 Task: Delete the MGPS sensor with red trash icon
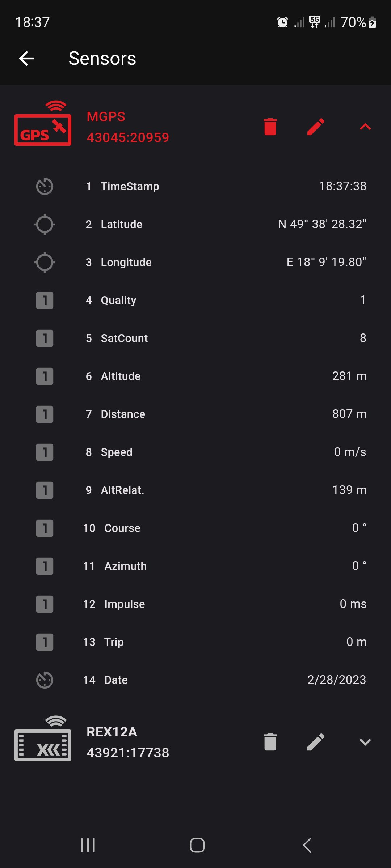coord(270,127)
